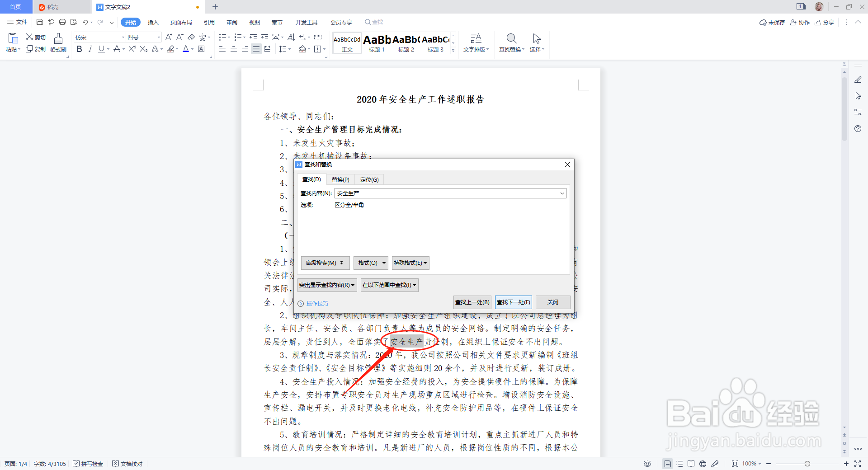Screen dimensions: 868x470
Task: Center align the text
Action: tap(234, 49)
